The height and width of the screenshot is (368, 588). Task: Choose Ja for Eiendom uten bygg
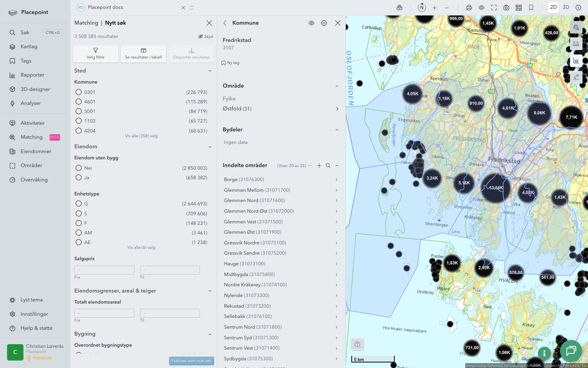coord(79,177)
